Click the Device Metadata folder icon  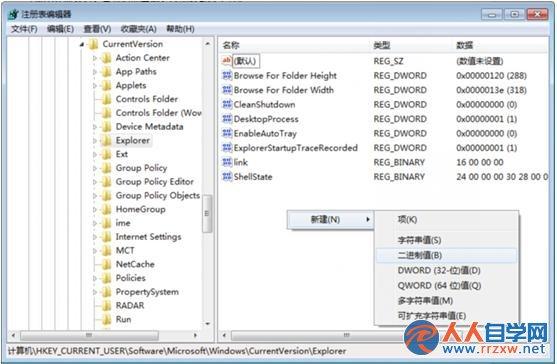107,127
